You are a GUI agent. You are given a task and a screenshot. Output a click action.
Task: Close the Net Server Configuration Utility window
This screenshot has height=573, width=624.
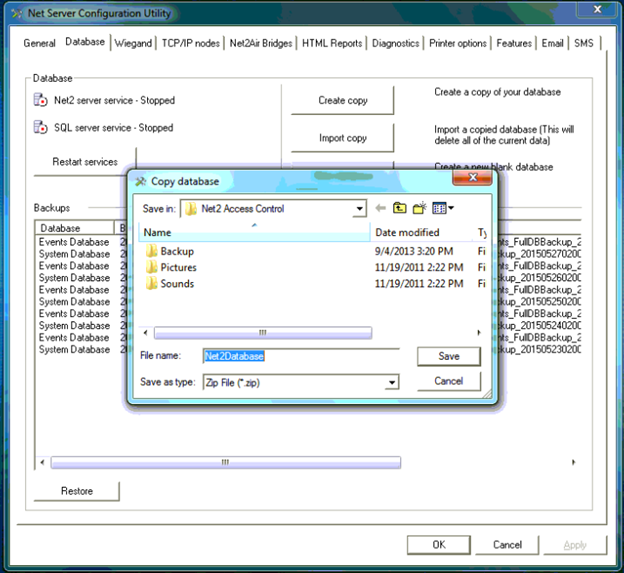[597, 9]
